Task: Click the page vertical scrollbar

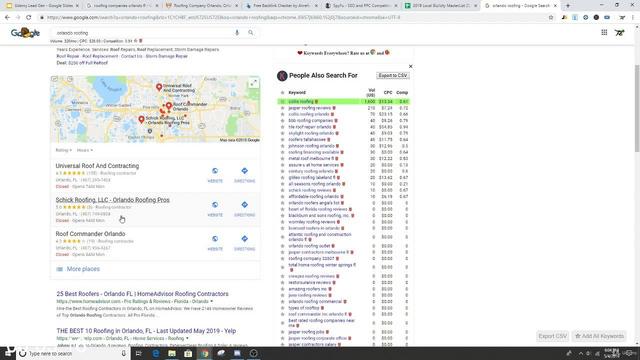Action: pyautogui.click(x=637, y=108)
